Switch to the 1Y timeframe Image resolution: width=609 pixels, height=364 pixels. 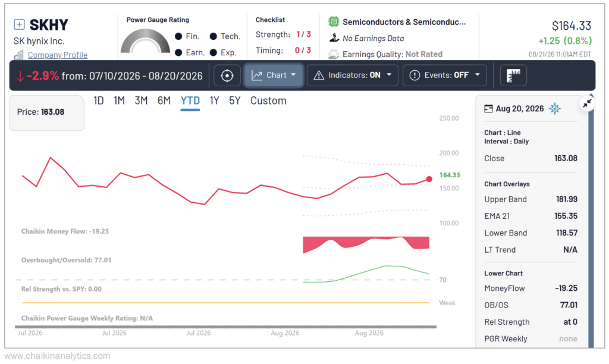click(x=214, y=101)
